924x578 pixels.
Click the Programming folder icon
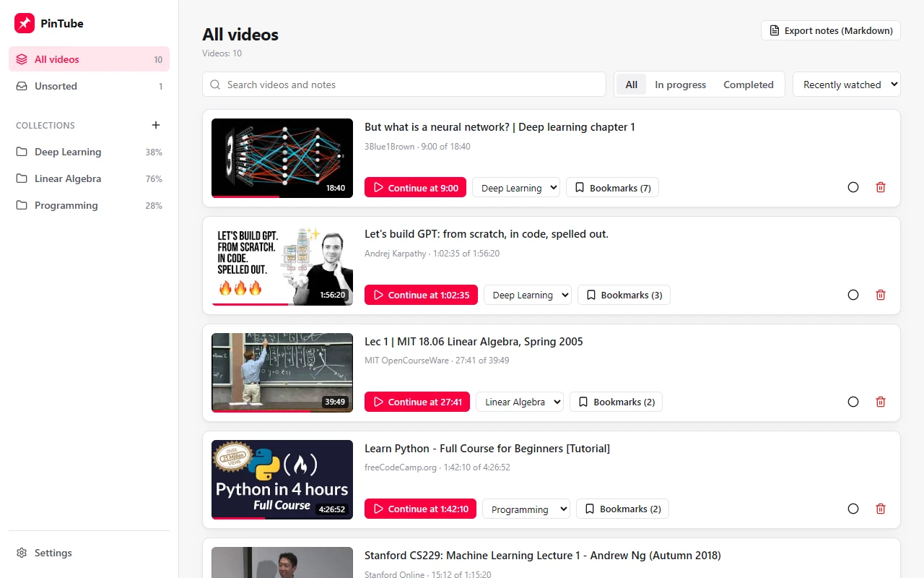tap(22, 205)
